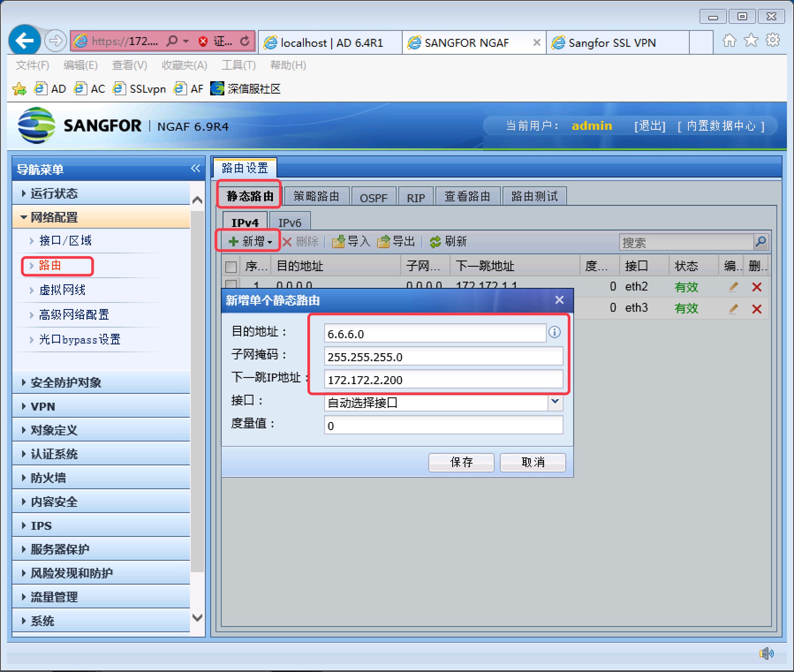Click the 刷新 refresh toolbar button
Screen dimensions: 794x672
tap(448, 242)
